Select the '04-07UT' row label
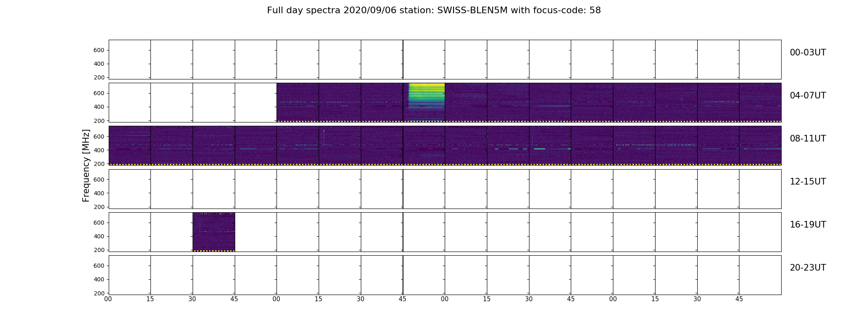 [808, 96]
